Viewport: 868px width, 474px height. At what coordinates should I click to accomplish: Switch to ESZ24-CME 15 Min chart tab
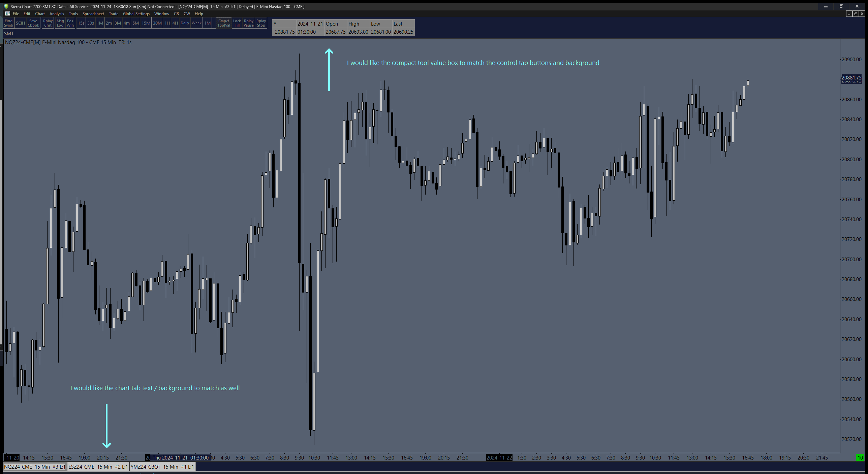[x=98, y=467]
